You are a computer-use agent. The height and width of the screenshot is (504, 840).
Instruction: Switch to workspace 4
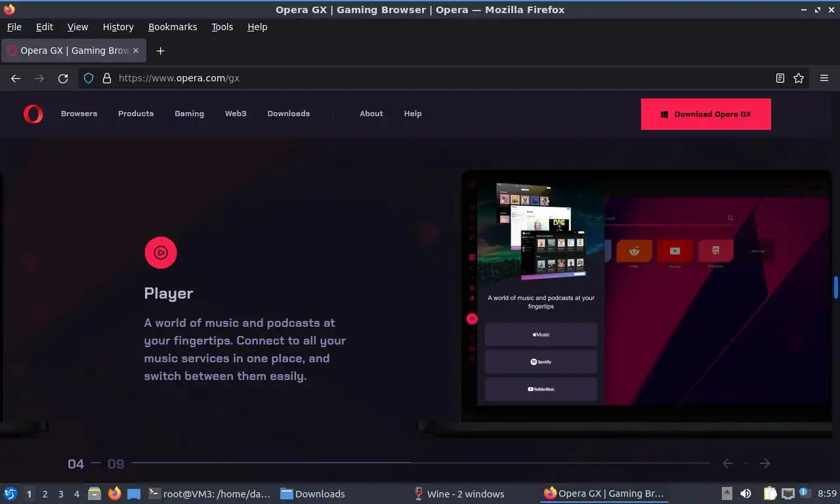point(76,494)
